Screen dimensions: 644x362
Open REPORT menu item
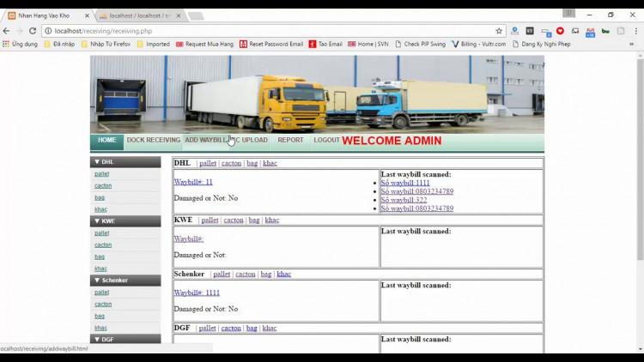290,140
